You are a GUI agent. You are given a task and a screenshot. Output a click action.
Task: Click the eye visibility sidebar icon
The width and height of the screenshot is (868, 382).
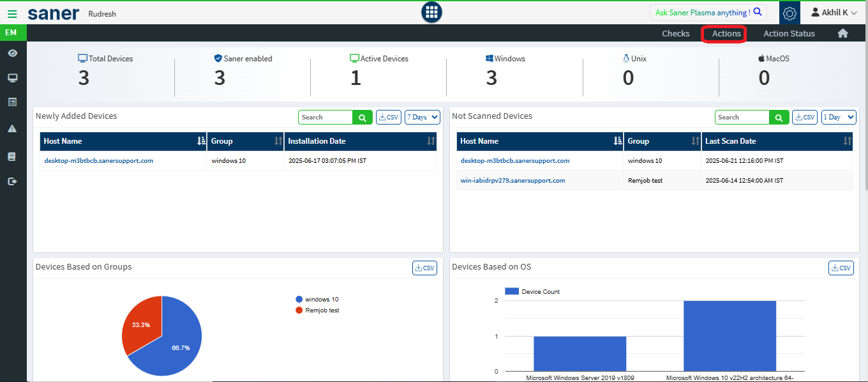pos(12,53)
